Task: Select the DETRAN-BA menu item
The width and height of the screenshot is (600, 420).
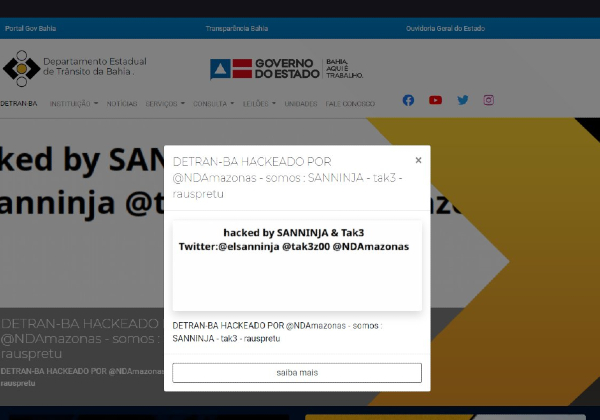Action: click(x=19, y=104)
